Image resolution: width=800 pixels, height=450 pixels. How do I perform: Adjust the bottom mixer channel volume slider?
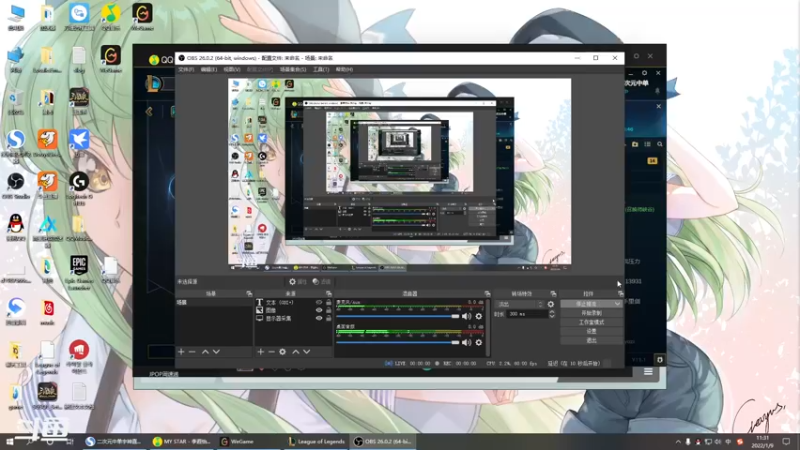coord(398,342)
